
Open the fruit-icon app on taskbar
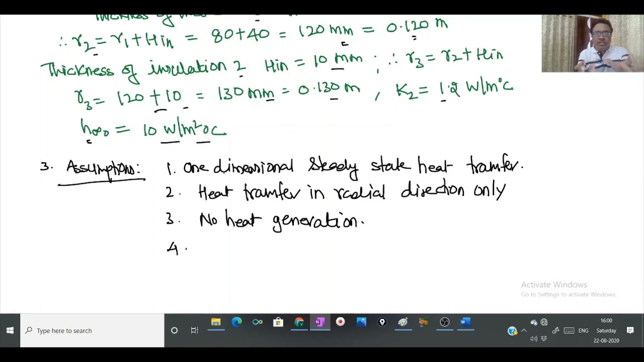[424, 322]
